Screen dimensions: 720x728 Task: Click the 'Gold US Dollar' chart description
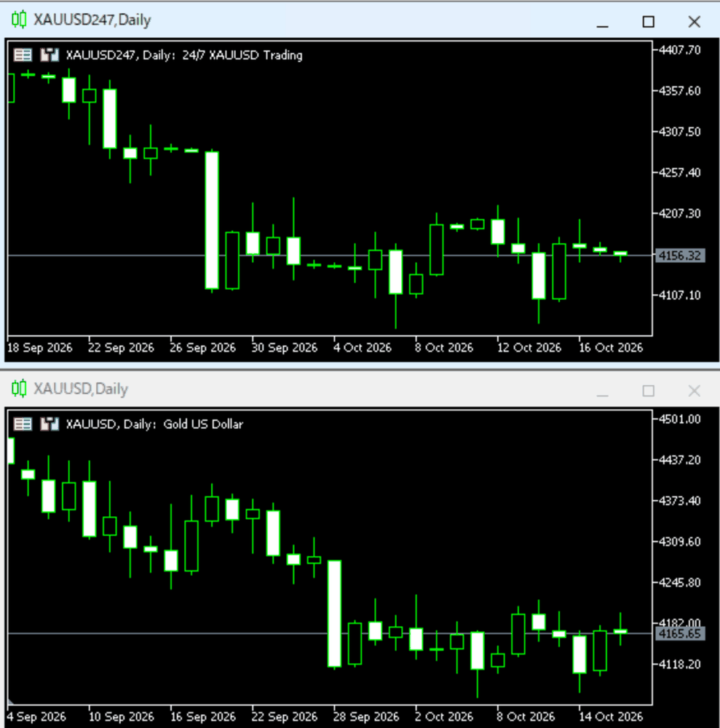click(203, 424)
